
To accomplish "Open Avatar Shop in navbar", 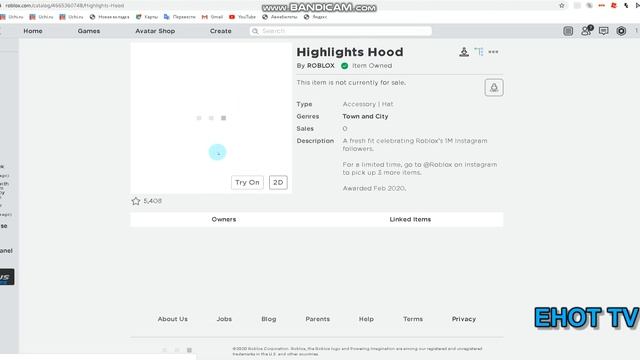I will click(155, 31).
